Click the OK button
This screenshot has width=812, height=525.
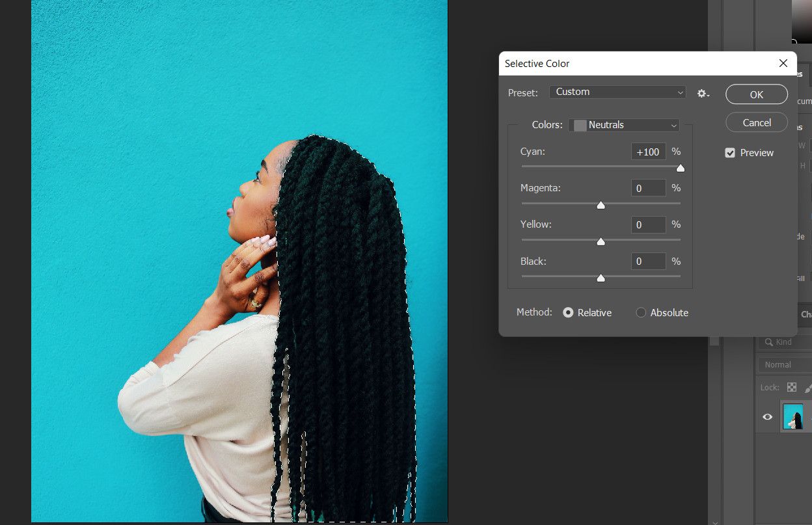(756, 94)
